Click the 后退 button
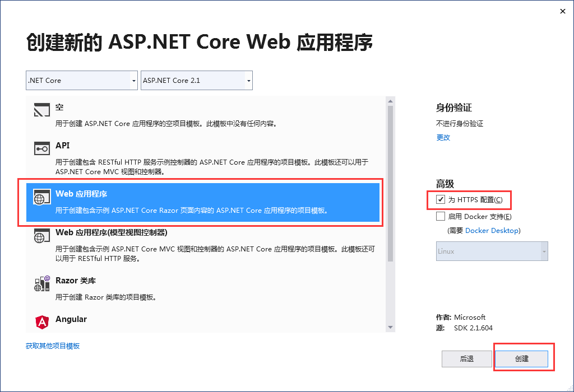 point(467,359)
